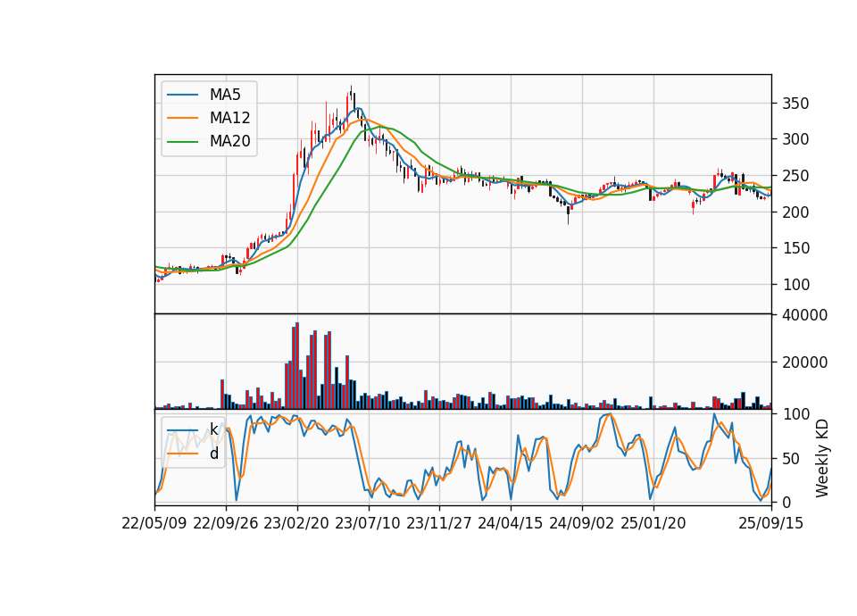Click the k legend entry in KD panel

click(213, 429)
